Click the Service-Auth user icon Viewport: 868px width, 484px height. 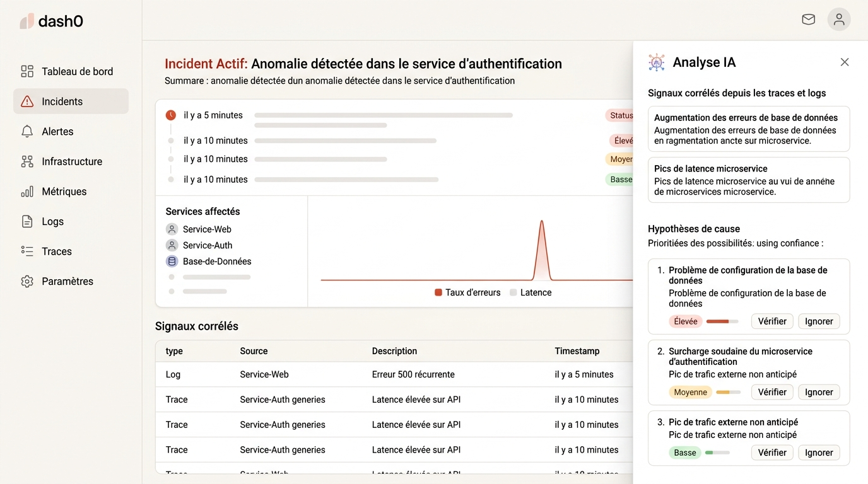pos(172,245)
